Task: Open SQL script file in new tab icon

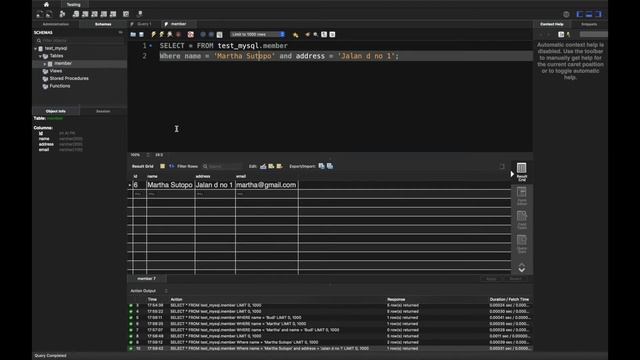Action: tap(49, 14)
